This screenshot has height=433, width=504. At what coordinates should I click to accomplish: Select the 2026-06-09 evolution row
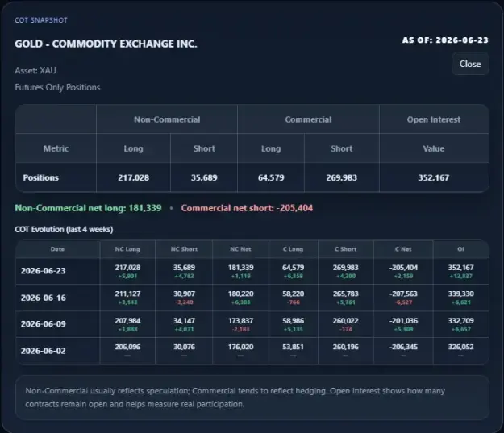[252, 324]
